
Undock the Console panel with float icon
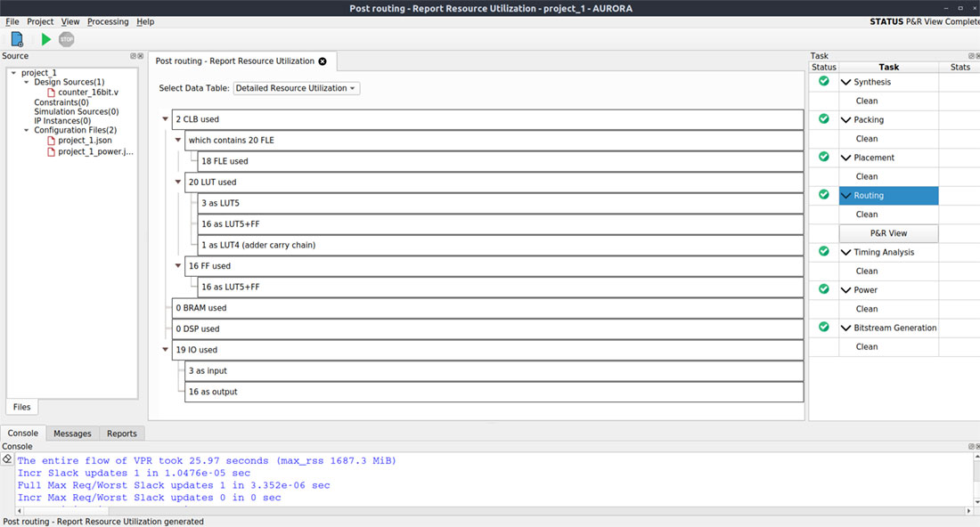pyautogui.click(x=971, y=447)
